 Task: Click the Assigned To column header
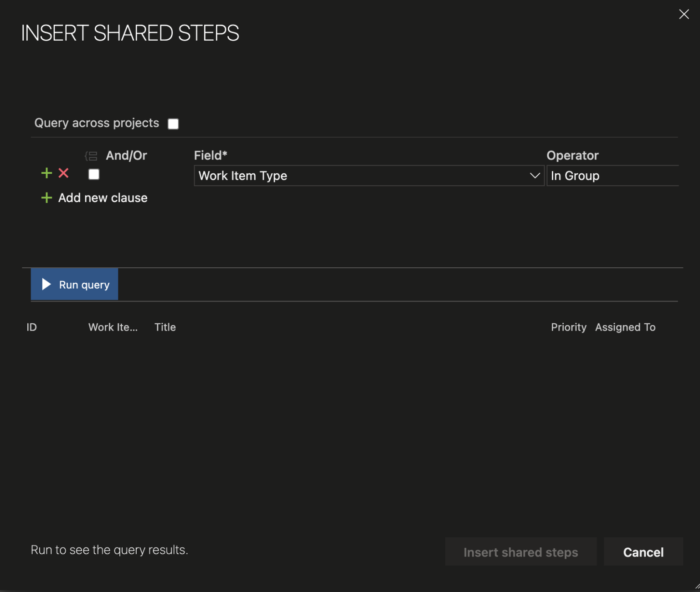point(625,327)
